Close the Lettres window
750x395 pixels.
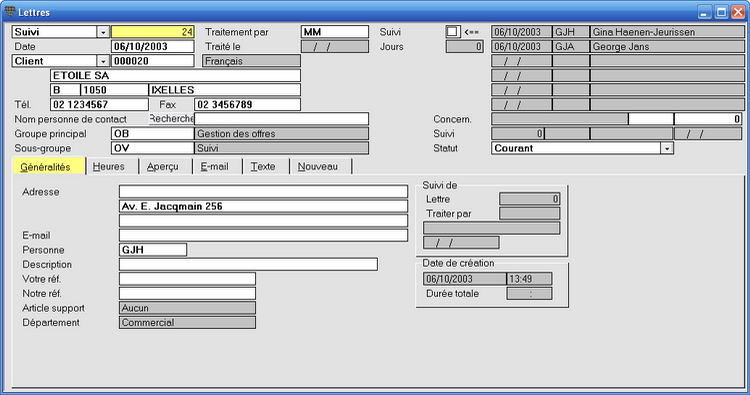pos(739,12)
